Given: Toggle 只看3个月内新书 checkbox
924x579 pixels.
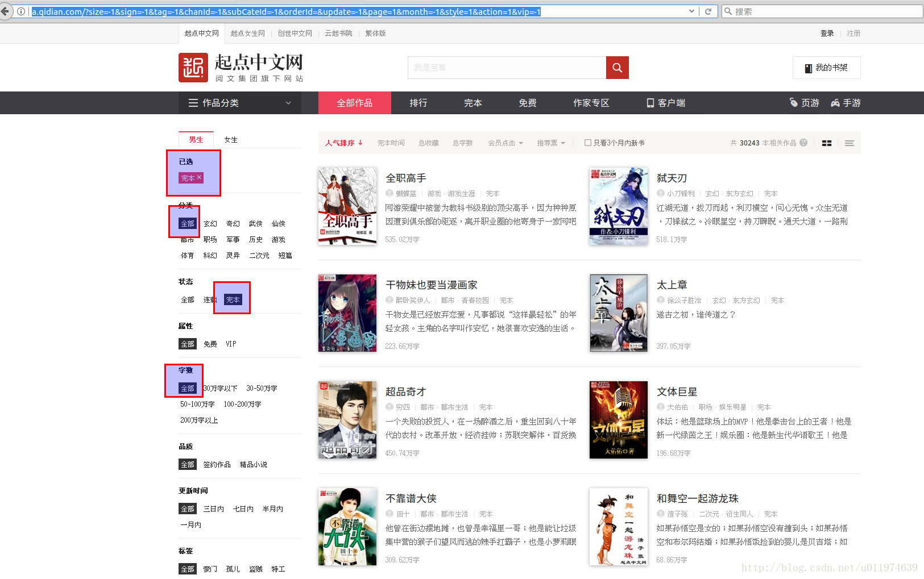Looking at the screenshot, I should point(588,143).
